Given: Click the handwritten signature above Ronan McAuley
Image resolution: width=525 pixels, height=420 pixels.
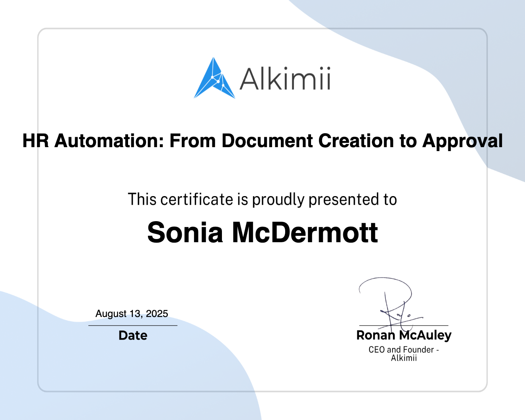Looking at the screenshot, I should point(391,304).
